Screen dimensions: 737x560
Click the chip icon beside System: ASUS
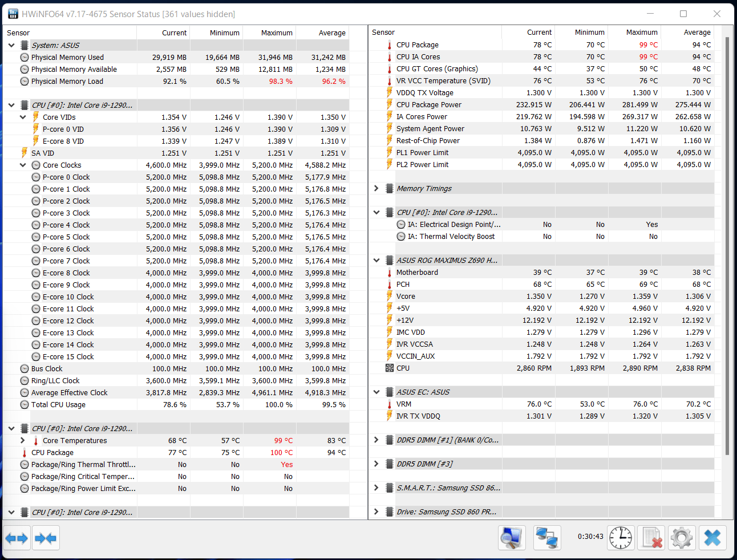tap(25, 45)
